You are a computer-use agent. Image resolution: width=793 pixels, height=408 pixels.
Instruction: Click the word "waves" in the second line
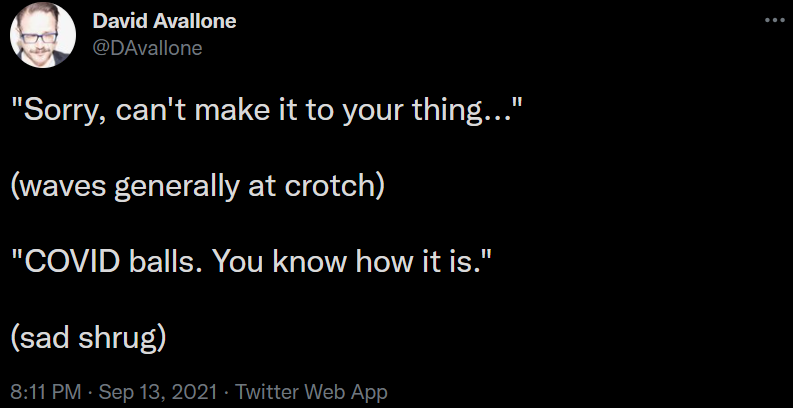tap(63, 187)
